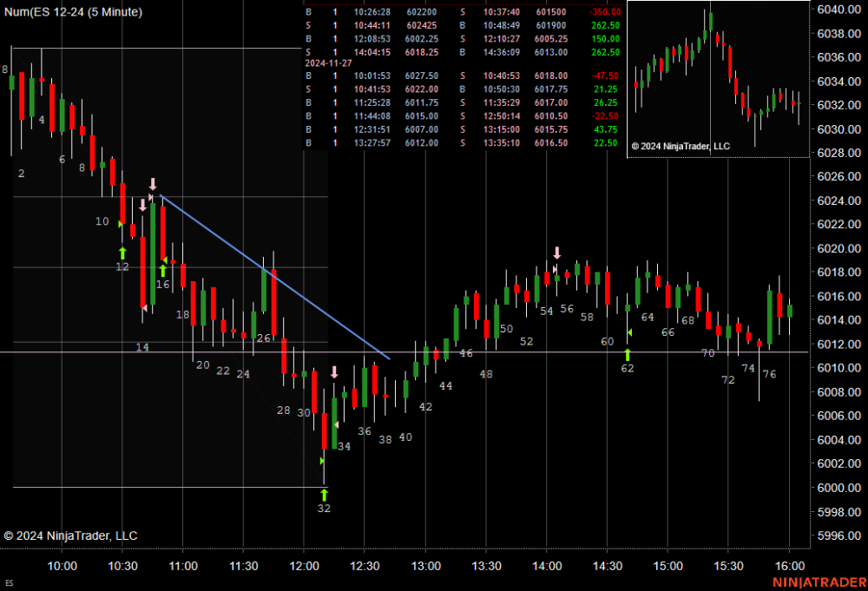868x591 pixels.
Task: Click the 16:00 time axis label
Action: [x=789, y=566]
